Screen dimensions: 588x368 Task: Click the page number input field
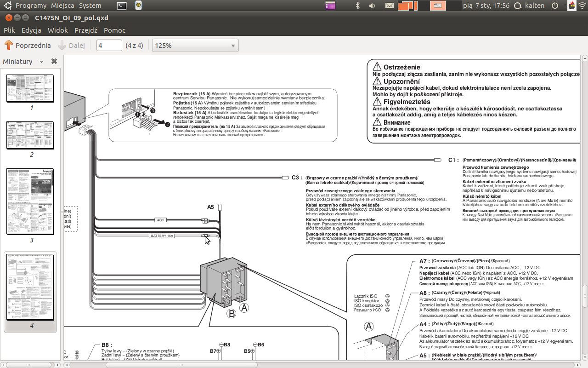pos(109,46)
